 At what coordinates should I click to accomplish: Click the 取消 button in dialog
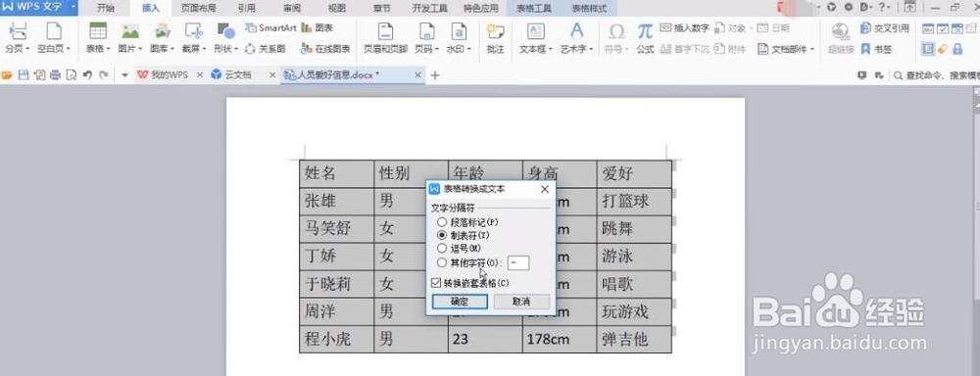click(x=521, y=302)
